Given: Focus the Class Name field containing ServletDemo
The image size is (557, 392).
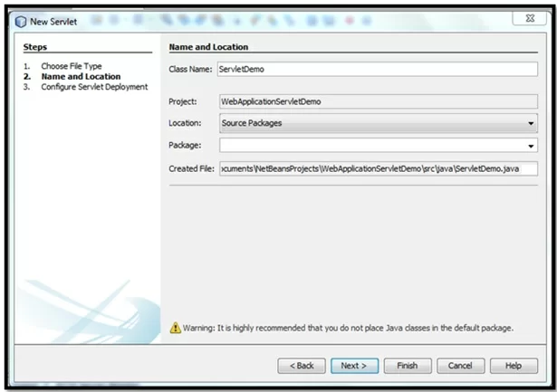Looking at the screenshot, I should [378, 69].
